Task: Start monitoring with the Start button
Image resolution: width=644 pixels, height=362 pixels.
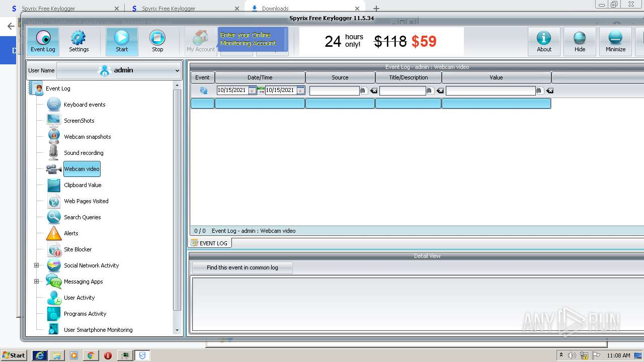Action: tap(122, 41)
